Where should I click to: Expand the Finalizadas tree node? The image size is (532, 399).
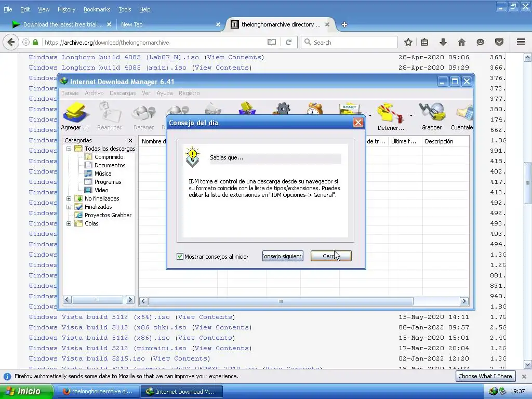point(69,207)
